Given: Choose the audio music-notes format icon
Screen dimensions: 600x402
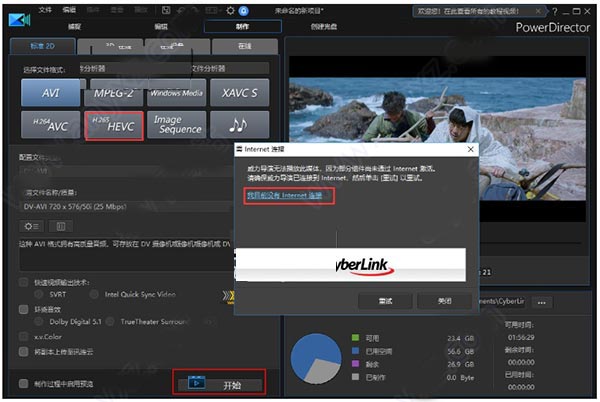Looking at the screenshot, I should pyautogui.click(x=240, y=125).
